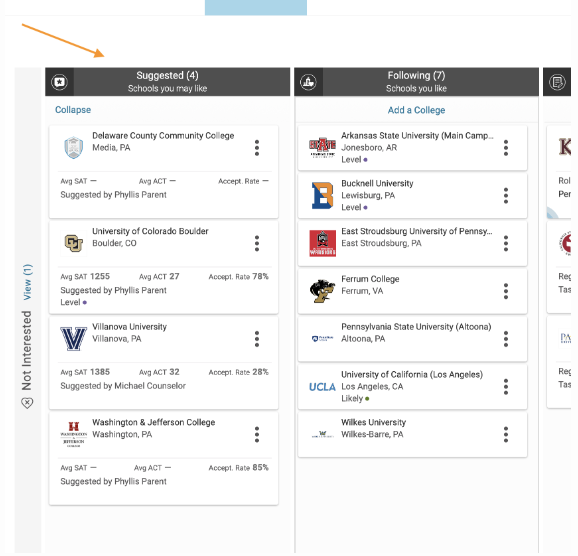Screen dimensions: 578x556
Task: Open Delaware County Community College options menu
Action: point(257,148)
